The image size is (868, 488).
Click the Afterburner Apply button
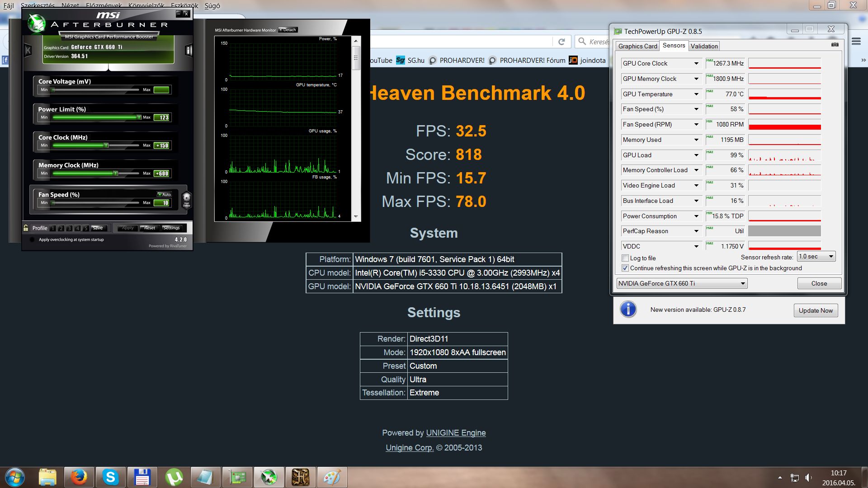[128, 228]
